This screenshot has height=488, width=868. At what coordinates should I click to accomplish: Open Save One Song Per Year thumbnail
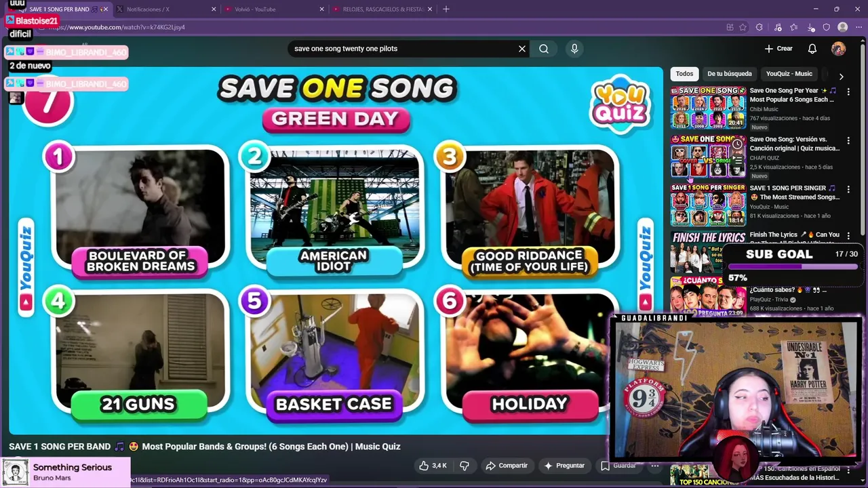(708, 107)
